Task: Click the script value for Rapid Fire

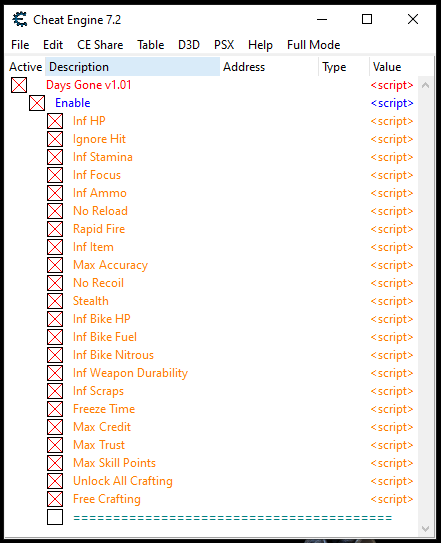Action: click(x=392, y=229)
